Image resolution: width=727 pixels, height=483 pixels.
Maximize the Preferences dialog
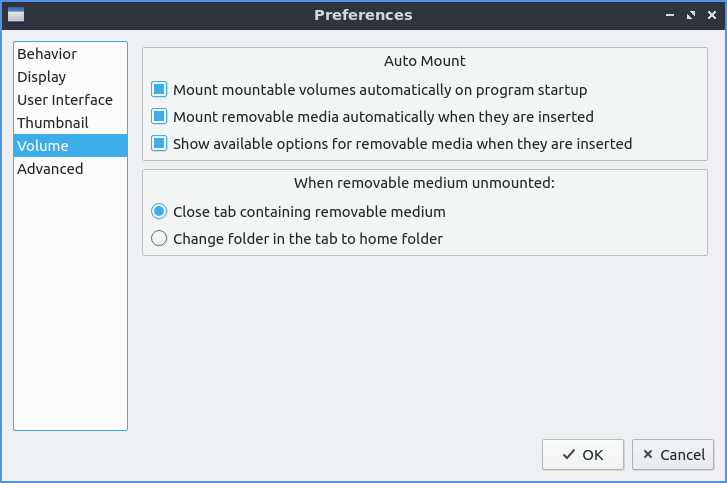click(691, 15)
